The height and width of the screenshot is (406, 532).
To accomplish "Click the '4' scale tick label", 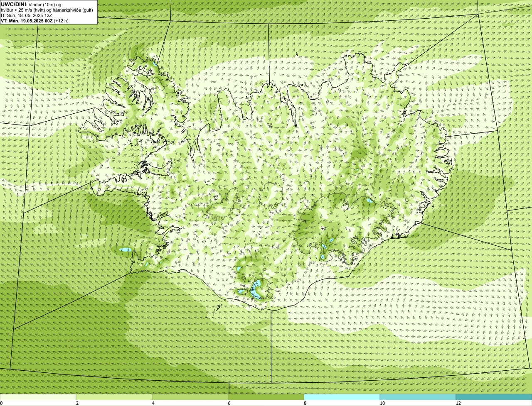I will [153, 403].
